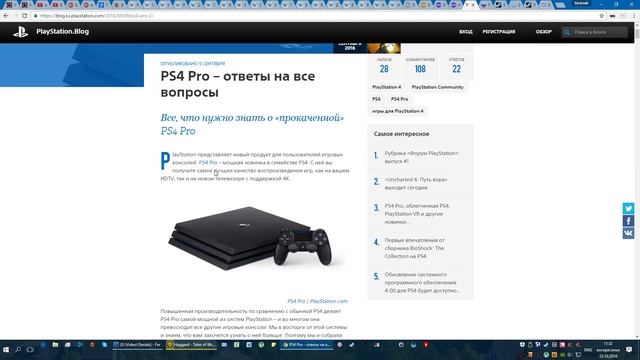Image resolution: width=640 pixels, height=360 pixels.
Task: Open the РЕГИСТРАЦИЯ registration link
Action: click(499, 32)
